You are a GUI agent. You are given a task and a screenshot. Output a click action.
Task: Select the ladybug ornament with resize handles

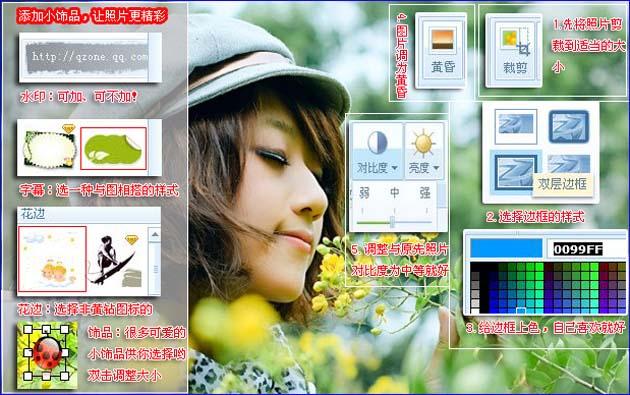pyautogui.click(x=47, y=354)
